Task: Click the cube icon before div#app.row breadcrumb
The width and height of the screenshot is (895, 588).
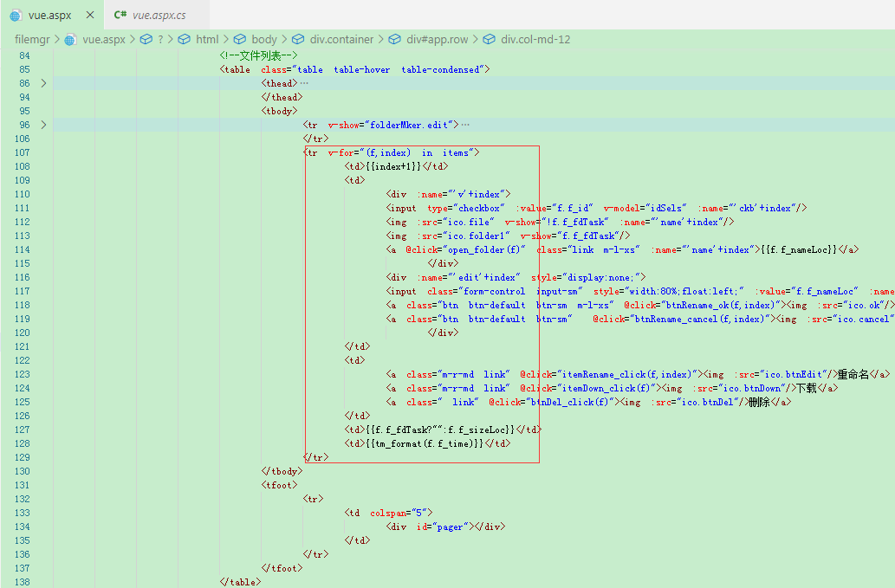Action: click(x=394, y=39)
